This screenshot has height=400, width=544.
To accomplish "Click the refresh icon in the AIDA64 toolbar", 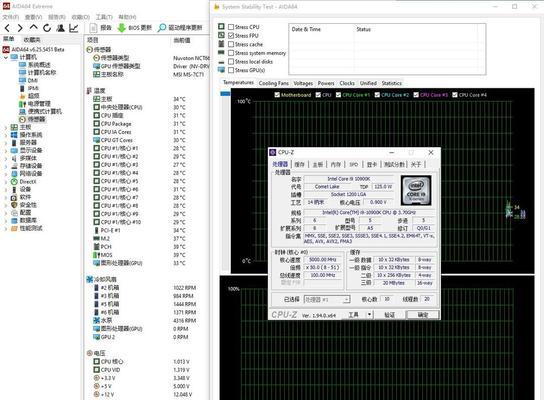I will (x=47, y=28).
